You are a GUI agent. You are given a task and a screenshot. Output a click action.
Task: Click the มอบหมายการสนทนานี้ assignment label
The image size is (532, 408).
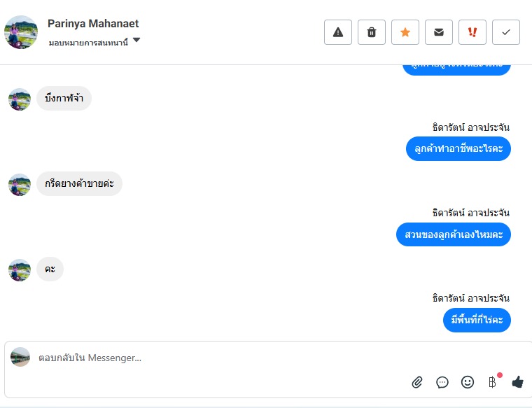(88, 43)
